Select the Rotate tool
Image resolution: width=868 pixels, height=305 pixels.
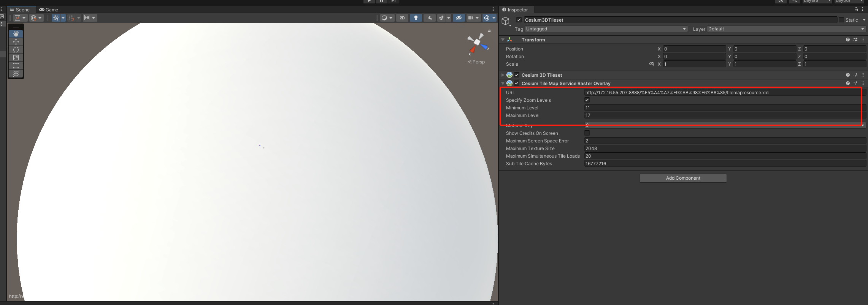[x=16, y=50]
